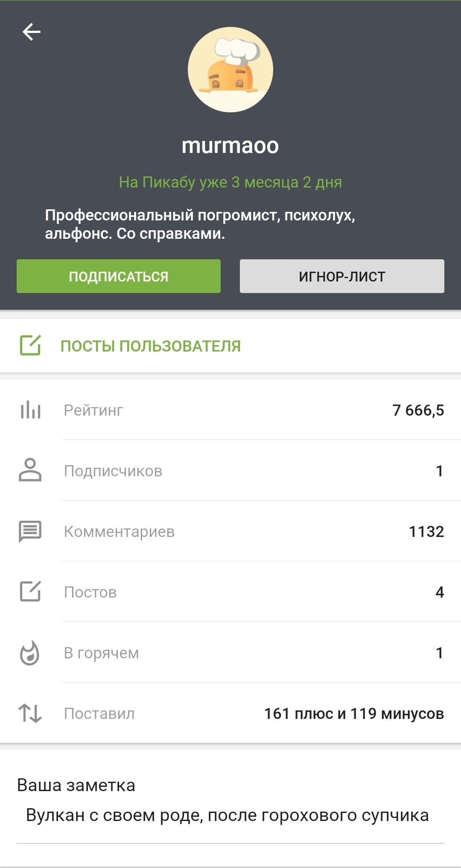461x868 pixels.
Task: Tap the comments speech bubble icon
Action: tap(30, 531)
